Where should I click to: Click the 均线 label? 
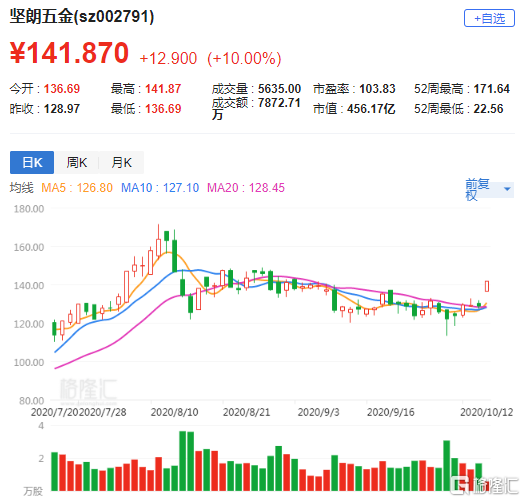click(x=21, y=188)
